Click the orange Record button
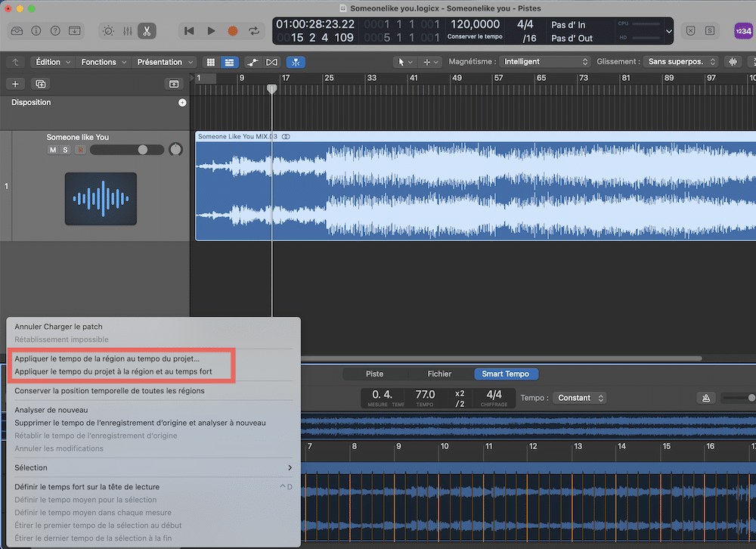 [232, 31]
